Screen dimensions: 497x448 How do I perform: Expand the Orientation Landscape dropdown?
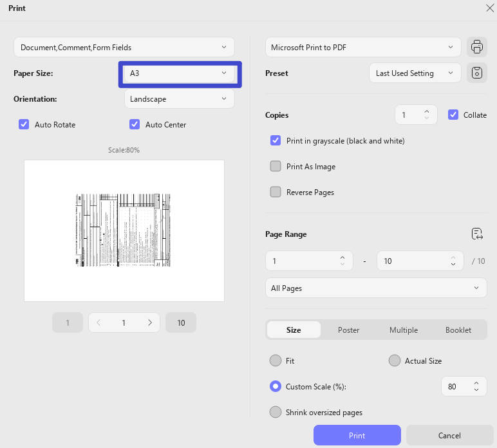(180, 99)
